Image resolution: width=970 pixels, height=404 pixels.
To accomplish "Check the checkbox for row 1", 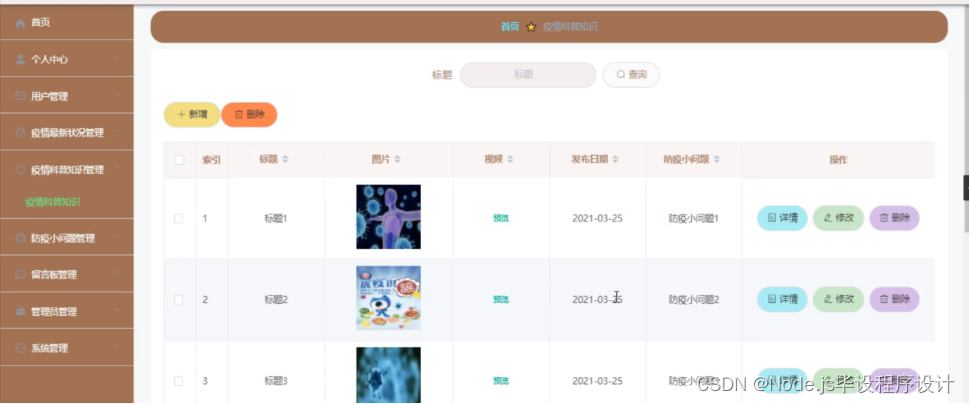I will pos(179,218).
